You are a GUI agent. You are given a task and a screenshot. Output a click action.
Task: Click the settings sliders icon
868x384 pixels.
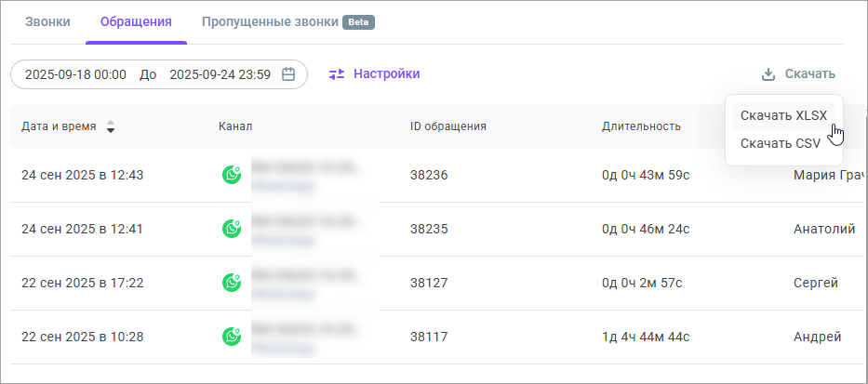pyautogui.click(x=337, y=74)
